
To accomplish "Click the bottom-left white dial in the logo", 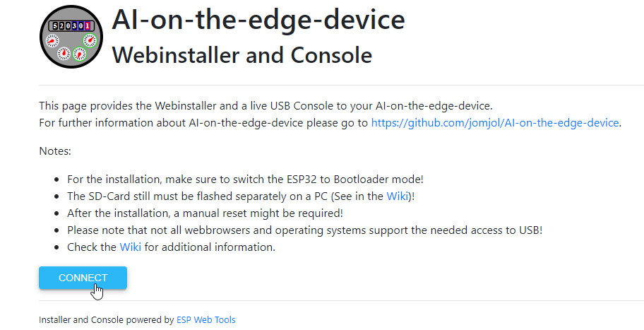I will click(63, 53).
